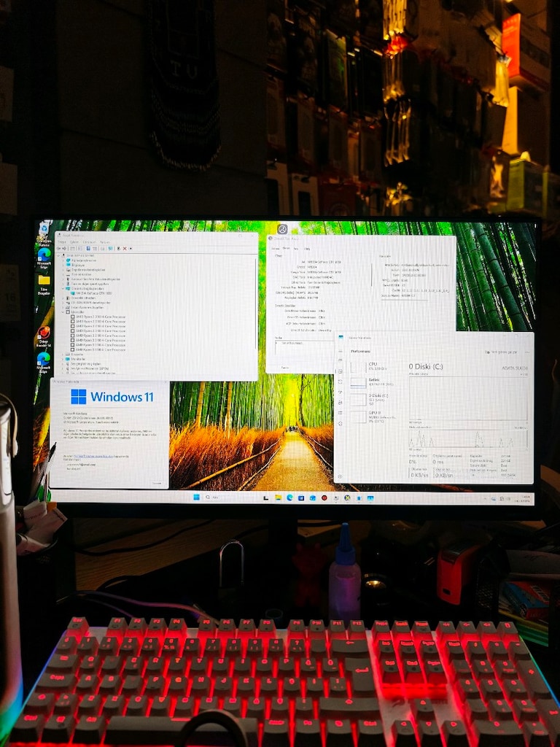Open Yardım menu in Device Manager
The height and width of the screenshot is (747, 560).
(x=105, y=242)
